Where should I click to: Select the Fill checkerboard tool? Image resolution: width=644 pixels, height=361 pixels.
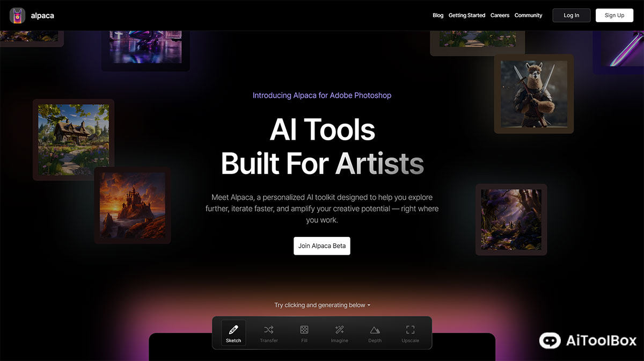[x=304, y=333]
